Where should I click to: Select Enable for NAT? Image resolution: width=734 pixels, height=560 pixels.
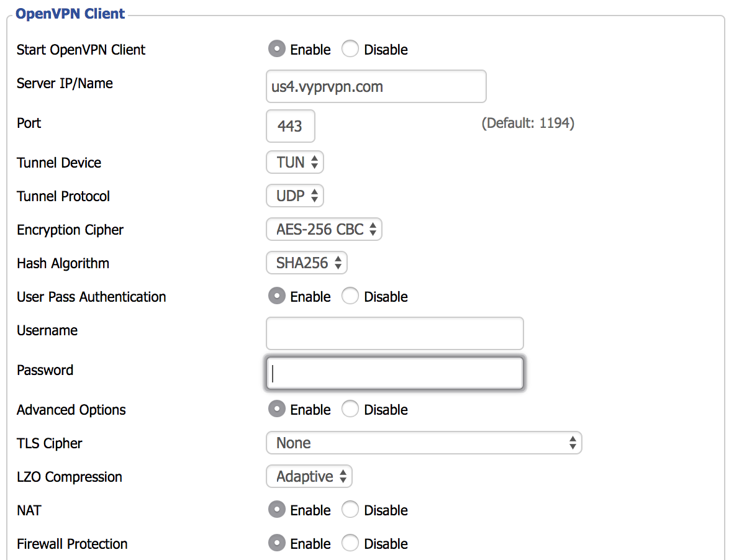tap(277, 510)
